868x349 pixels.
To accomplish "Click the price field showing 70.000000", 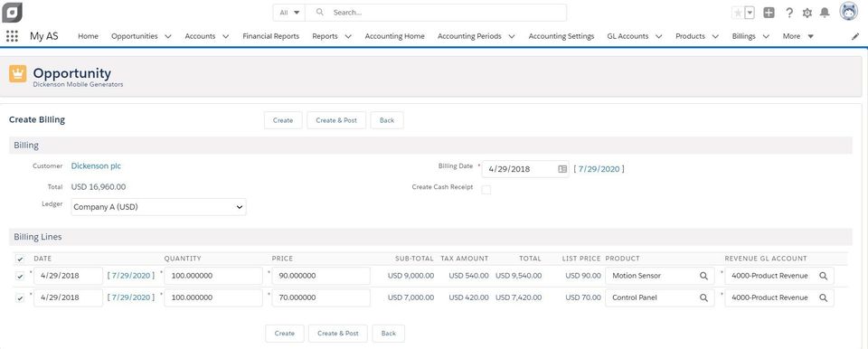I will tap(320, 297).
